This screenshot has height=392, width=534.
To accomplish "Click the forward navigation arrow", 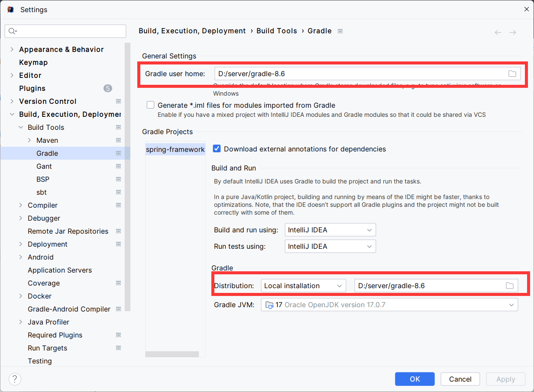I will (513, 32).
